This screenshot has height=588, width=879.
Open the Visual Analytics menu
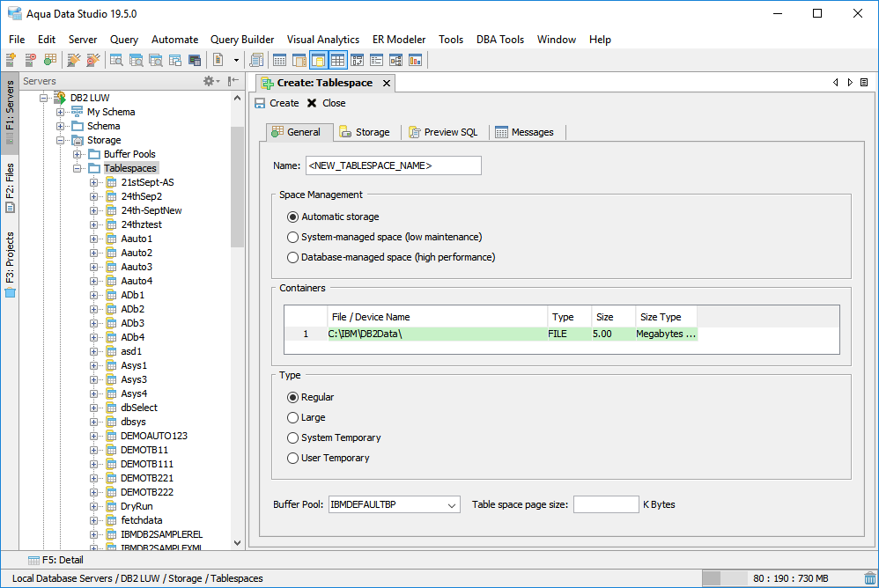click(x=323, y=40)
